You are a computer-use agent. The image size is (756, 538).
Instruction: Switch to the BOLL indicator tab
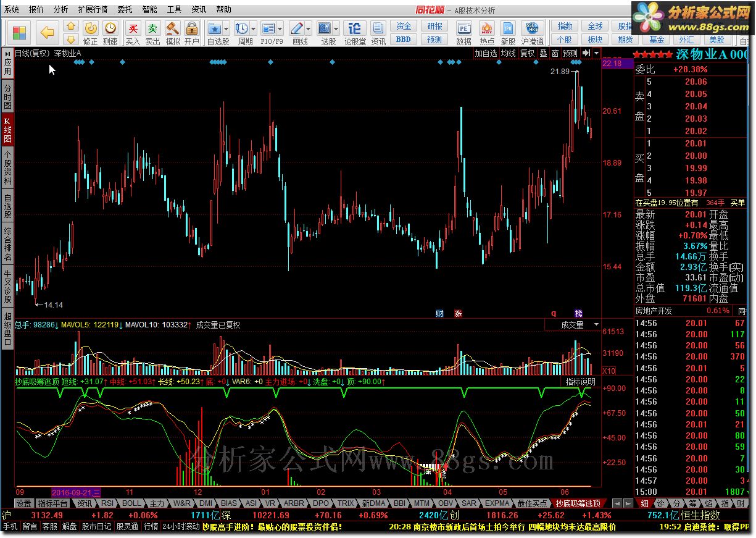131,503
